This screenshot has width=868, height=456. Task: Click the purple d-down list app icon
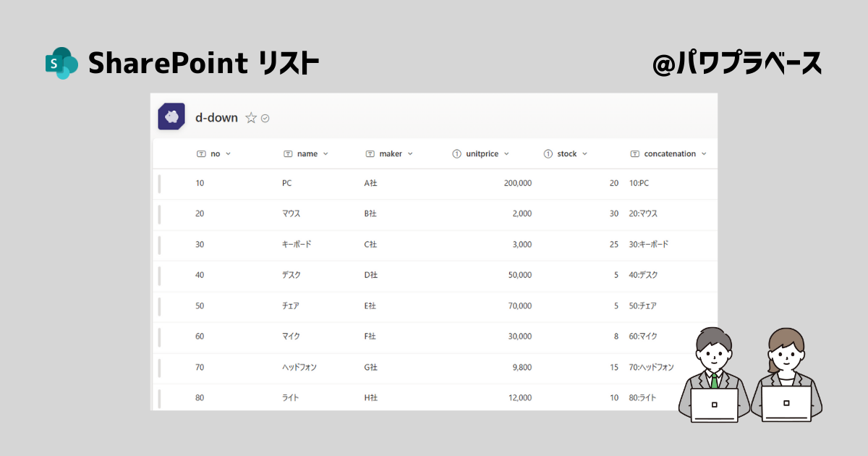point(171,117)
